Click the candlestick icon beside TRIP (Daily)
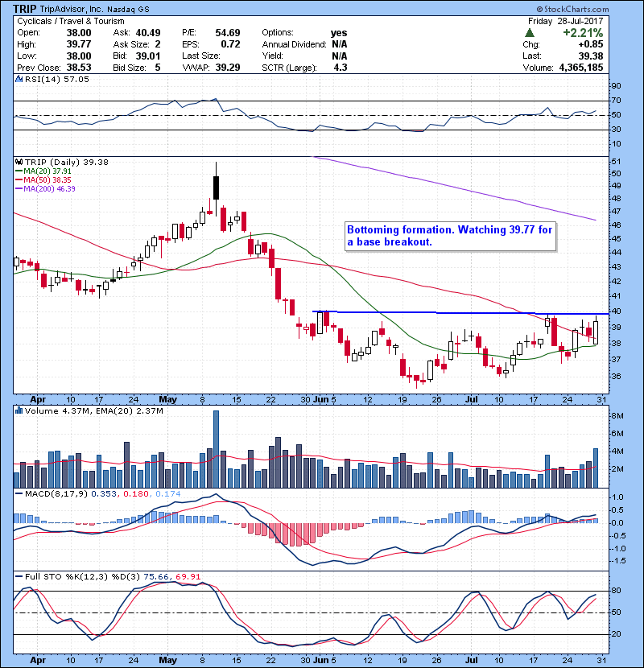Viewport: 644px width, 668px height. 19,162
